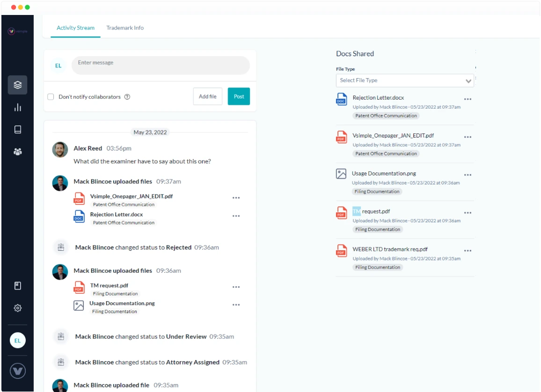This screenshot has height=392, width=541.
Task: Click inside the Enter message field
Action: pyautogui.click(x=161, y=65)
